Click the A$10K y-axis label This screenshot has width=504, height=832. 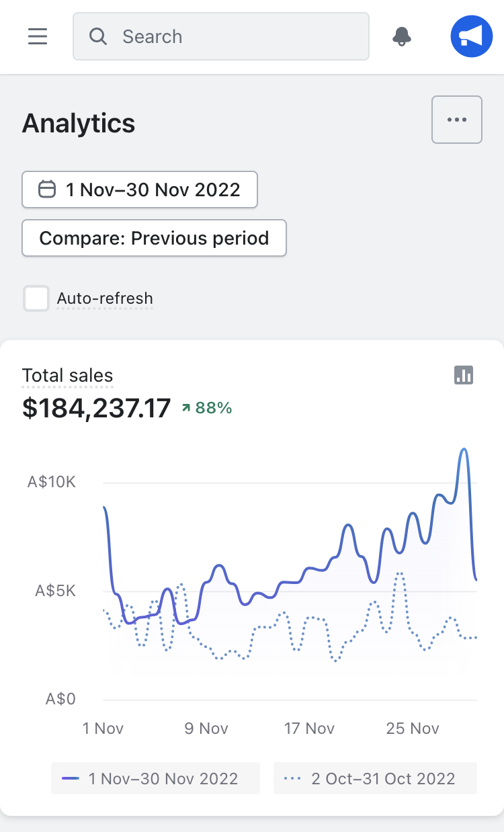pyautogui.click(x=51, y=482)
